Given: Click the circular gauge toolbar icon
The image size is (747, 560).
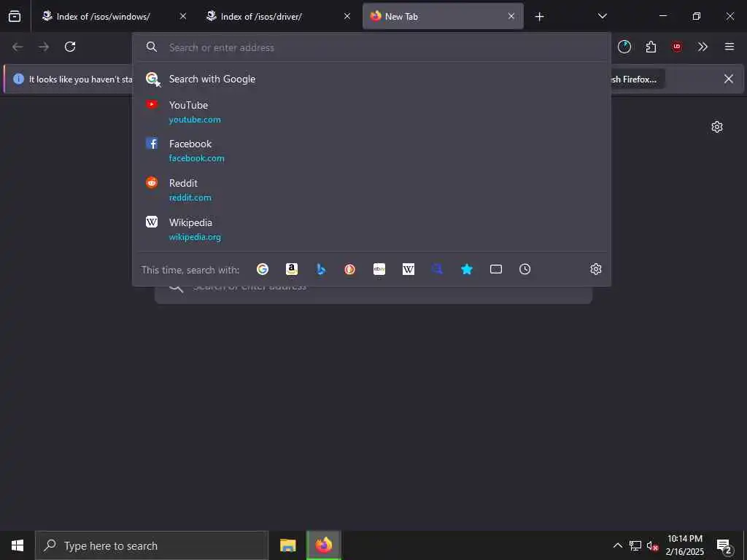Looking at the screenshot, I should click(624, 47).
